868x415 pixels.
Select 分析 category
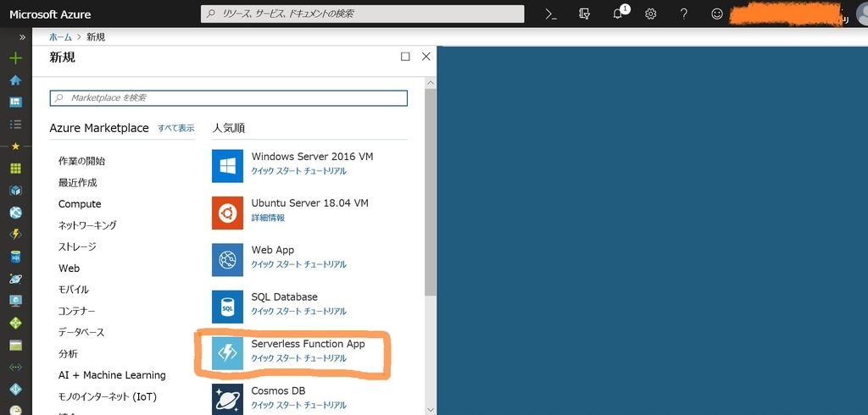pyautogui.click(x=68, y=353)
